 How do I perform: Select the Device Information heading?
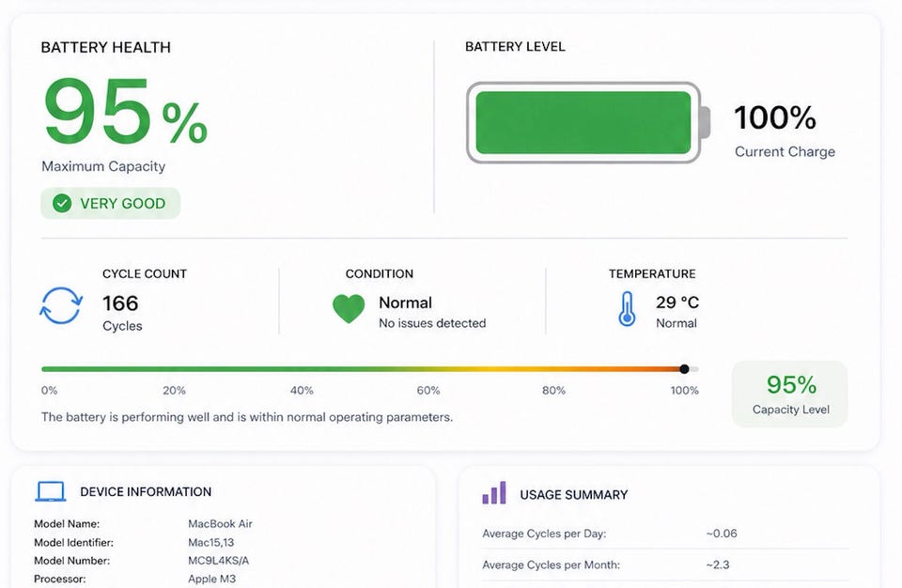coord(146,492)
